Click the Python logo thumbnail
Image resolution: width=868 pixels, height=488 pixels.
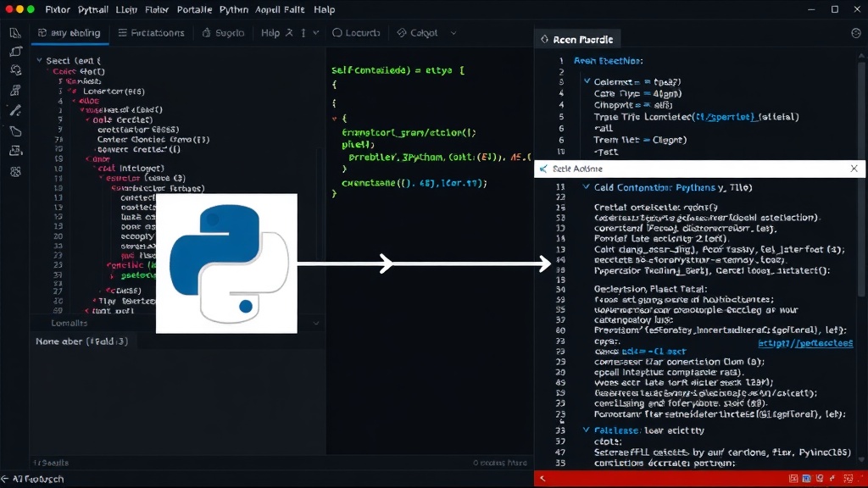[x=226, y=263]
